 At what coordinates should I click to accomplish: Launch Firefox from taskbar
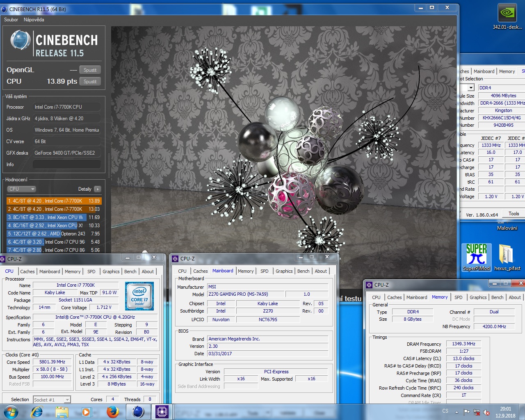click(x=112, y=412)
